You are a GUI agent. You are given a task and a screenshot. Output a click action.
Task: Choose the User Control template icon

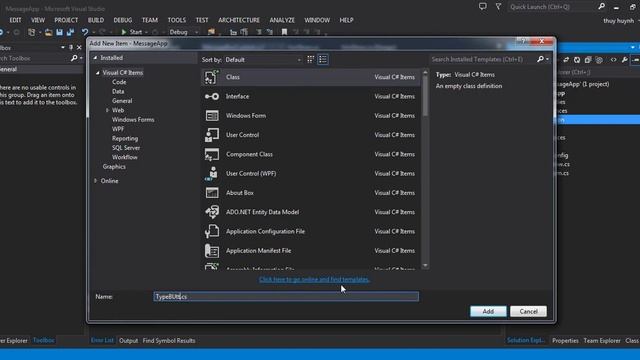[x=211, y=135]
